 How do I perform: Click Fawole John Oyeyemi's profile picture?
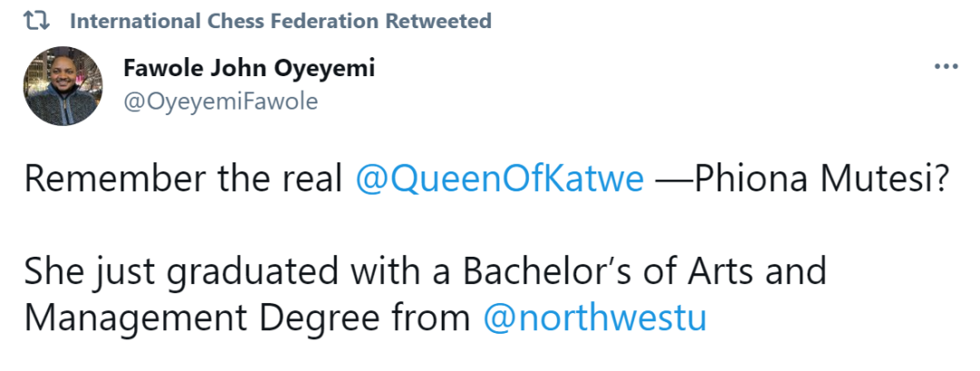(62, 87)
